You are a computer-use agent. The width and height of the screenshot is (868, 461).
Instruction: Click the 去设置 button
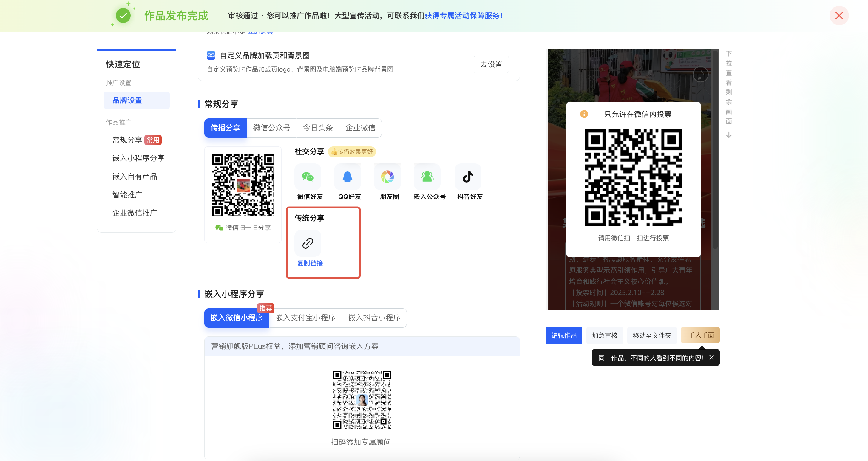491,64
